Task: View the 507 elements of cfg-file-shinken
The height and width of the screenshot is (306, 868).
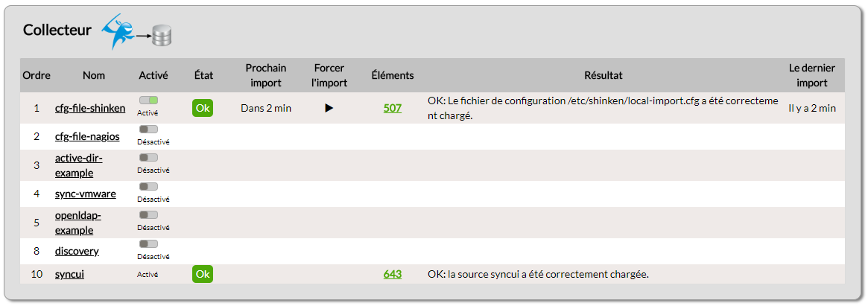Action: [x=393, y=108]
